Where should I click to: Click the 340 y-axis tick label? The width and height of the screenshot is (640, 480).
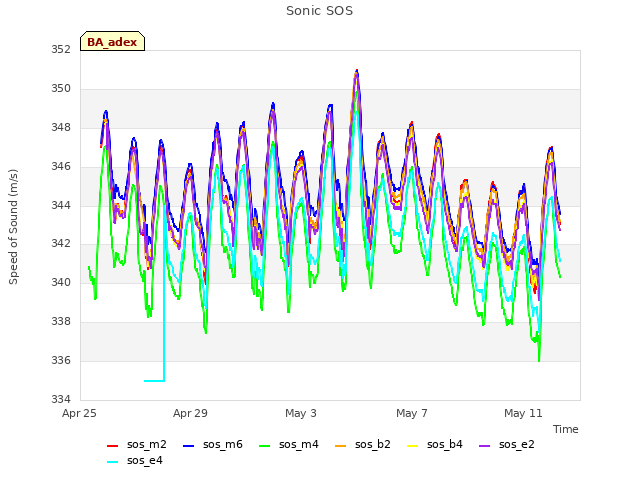coord(61,282)
